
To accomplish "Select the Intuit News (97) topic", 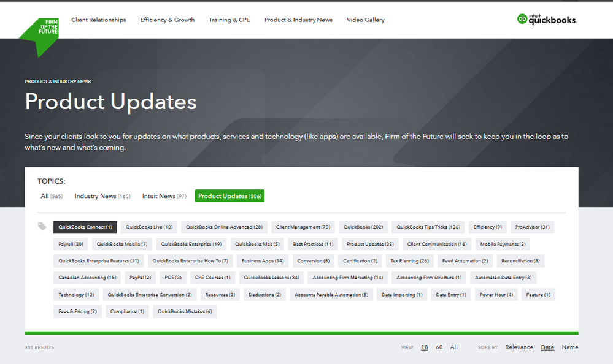I will point(164,196).
